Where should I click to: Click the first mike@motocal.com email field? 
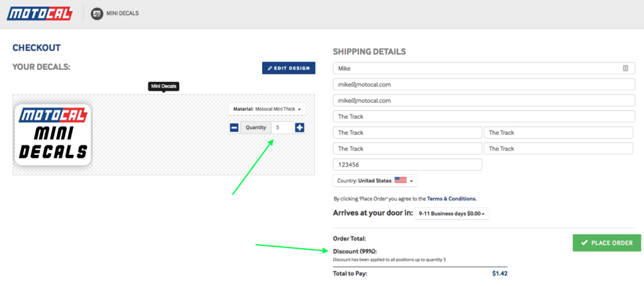(484, 84)
